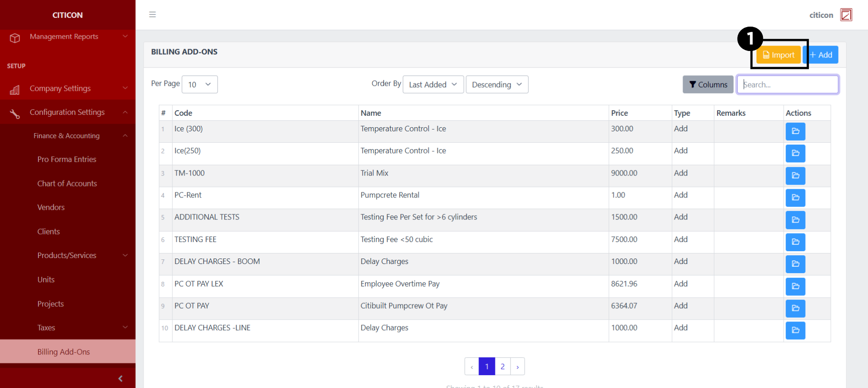Collapse sidebar using bottom arrow icon
Screen dimensions: 868x388
[x=120, y=378]
